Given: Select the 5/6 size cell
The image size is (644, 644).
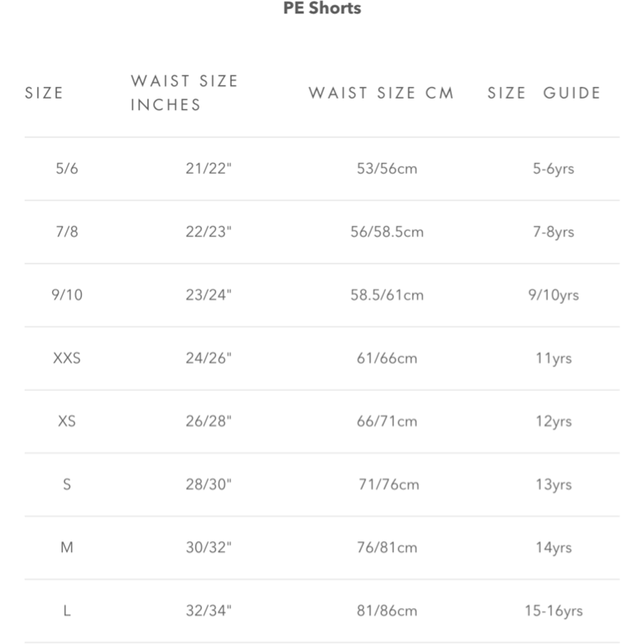Looking at the screenshot, I should (x=67, y=168).
